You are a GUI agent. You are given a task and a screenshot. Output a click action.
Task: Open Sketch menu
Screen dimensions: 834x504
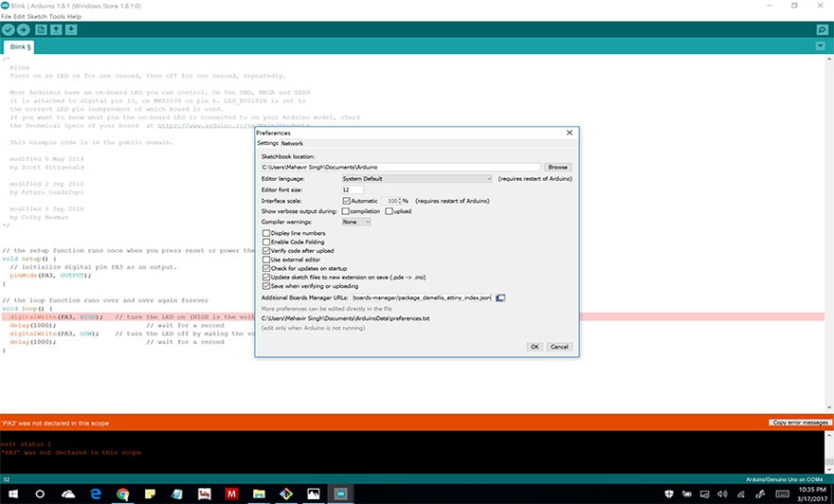(37, 16)
